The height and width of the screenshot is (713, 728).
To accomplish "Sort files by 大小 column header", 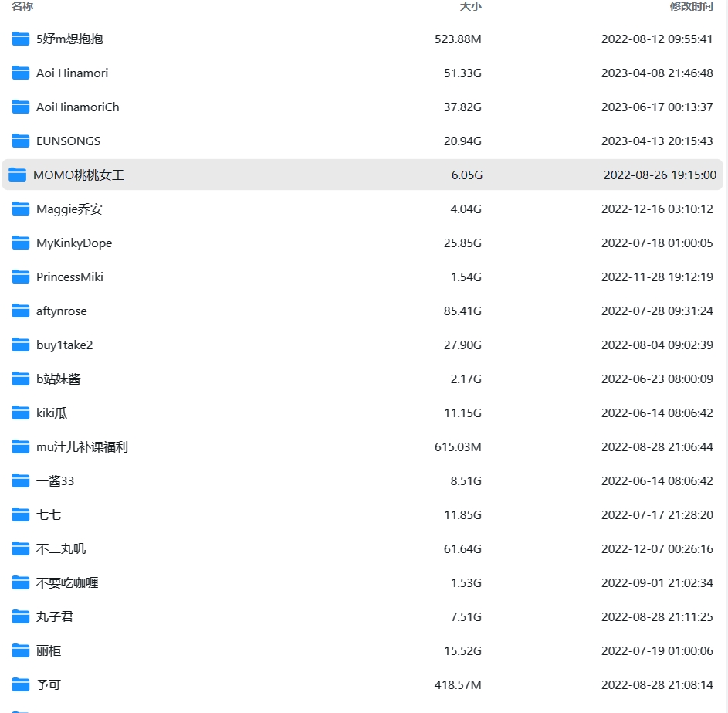I will 470,6.
